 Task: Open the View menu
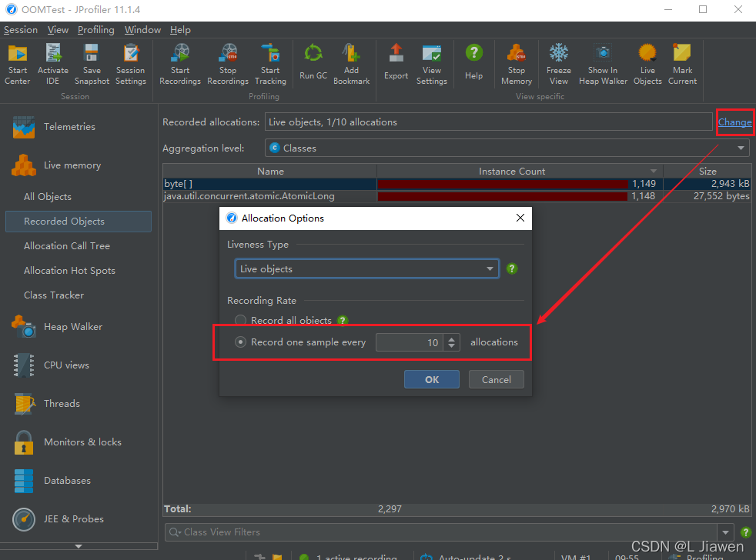click(58, 30)
